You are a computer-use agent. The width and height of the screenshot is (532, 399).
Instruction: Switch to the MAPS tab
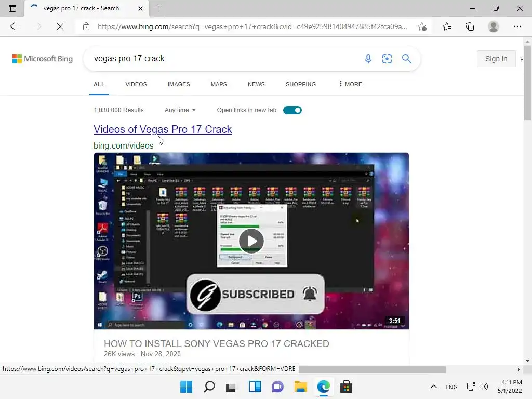[x=219, y=84]
